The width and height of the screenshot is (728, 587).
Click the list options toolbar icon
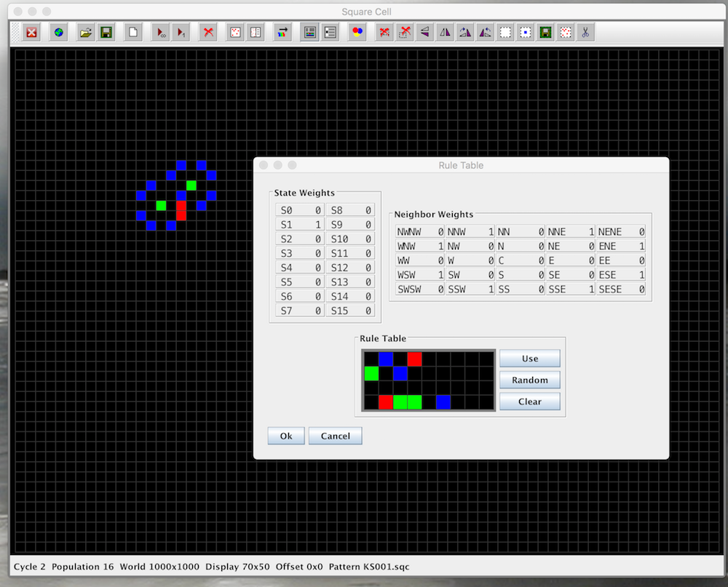pyautogui.click(x=330, y=33)
